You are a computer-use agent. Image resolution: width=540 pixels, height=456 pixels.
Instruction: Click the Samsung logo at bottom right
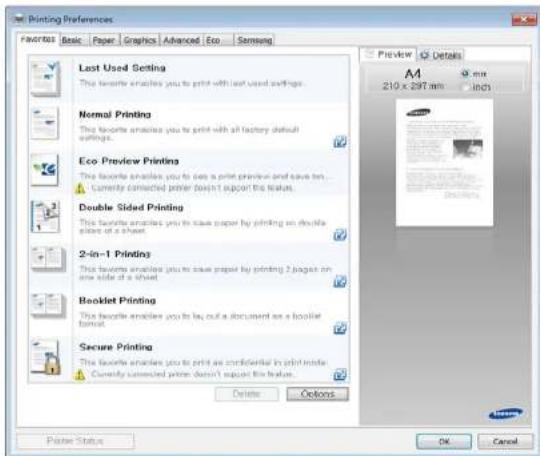(506, 414)
